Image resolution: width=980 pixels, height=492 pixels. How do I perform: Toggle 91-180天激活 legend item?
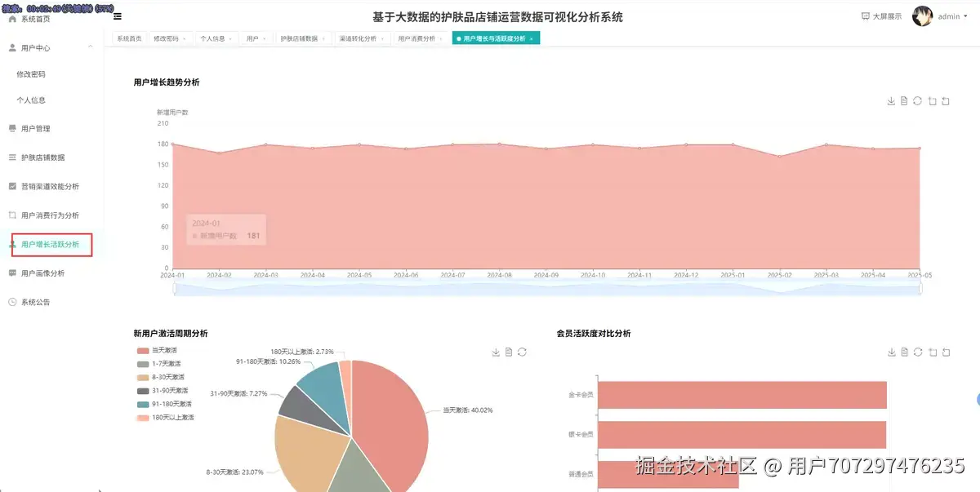click(164, 404)
